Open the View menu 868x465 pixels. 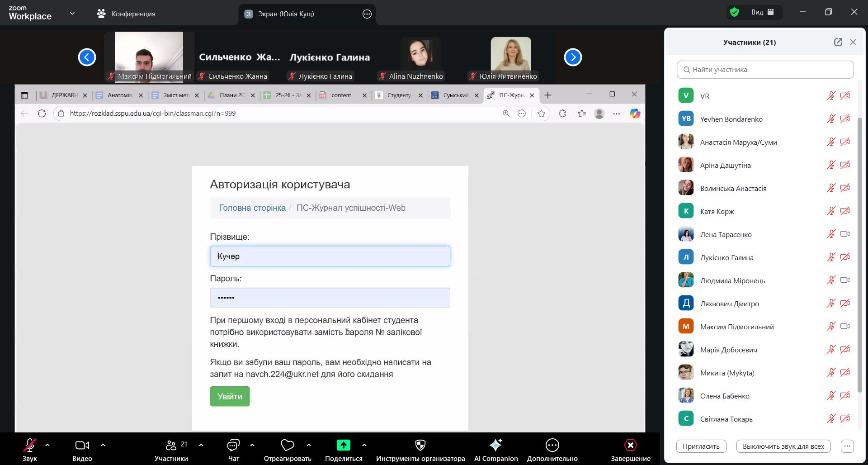coord(762,12)
